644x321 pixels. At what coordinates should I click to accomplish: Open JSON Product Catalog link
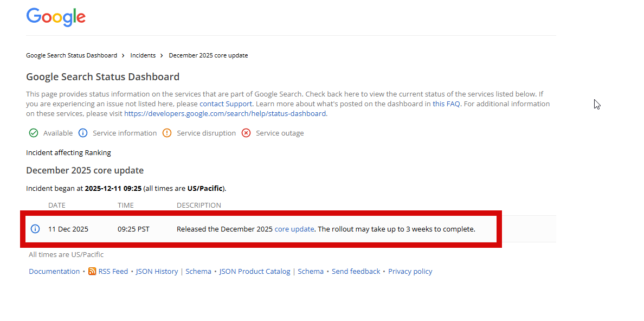click(x=255, y=271)
